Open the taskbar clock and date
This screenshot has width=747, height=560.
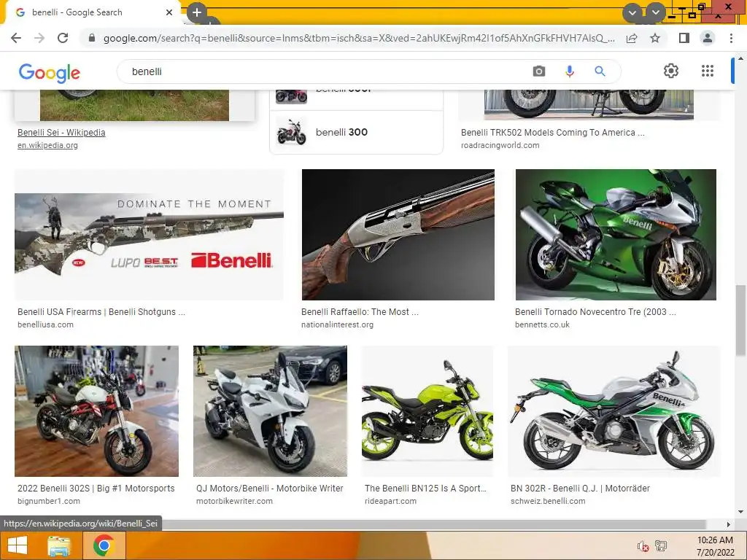point(715,546)
